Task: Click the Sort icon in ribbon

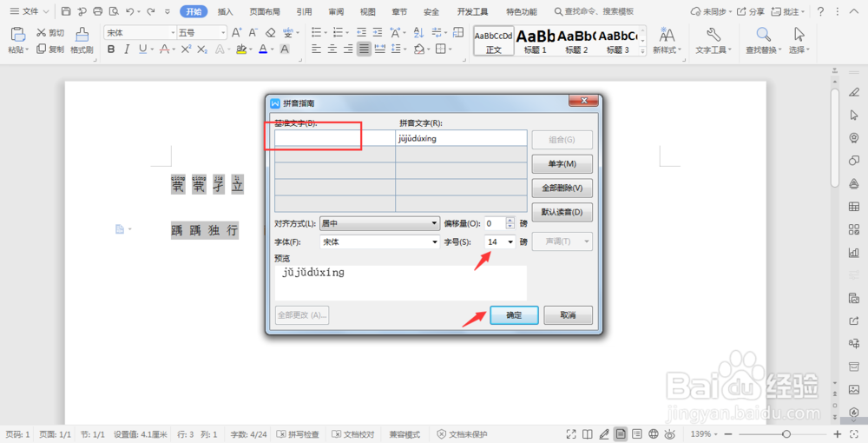Action: tap(418, 33)
